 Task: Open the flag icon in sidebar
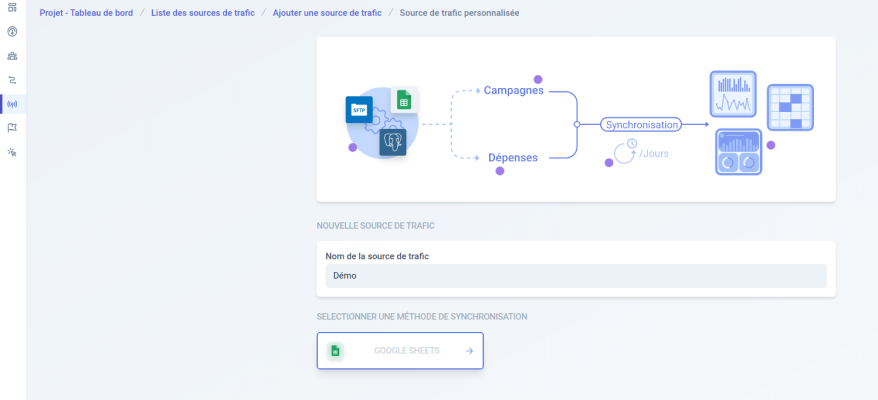(12, 128)
